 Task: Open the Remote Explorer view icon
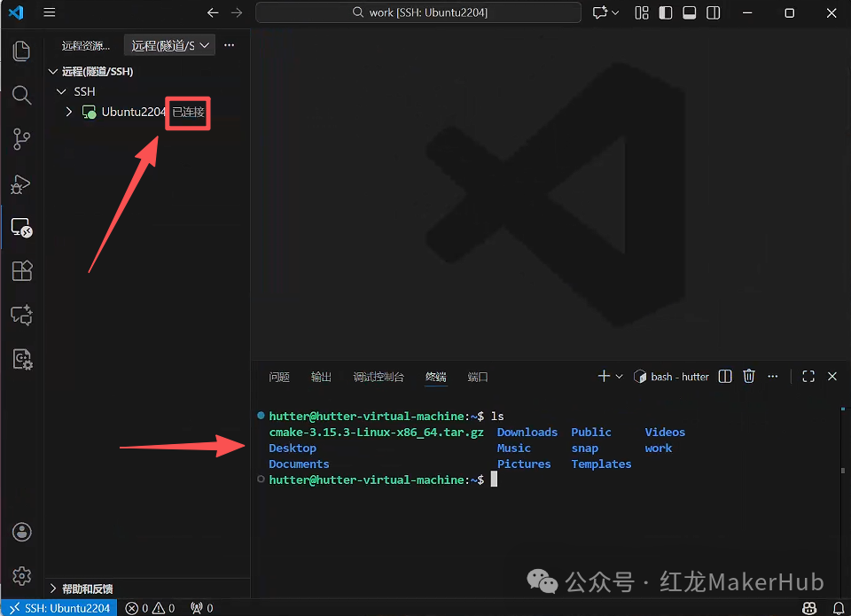pyautogui.click(x=21, y=228)
